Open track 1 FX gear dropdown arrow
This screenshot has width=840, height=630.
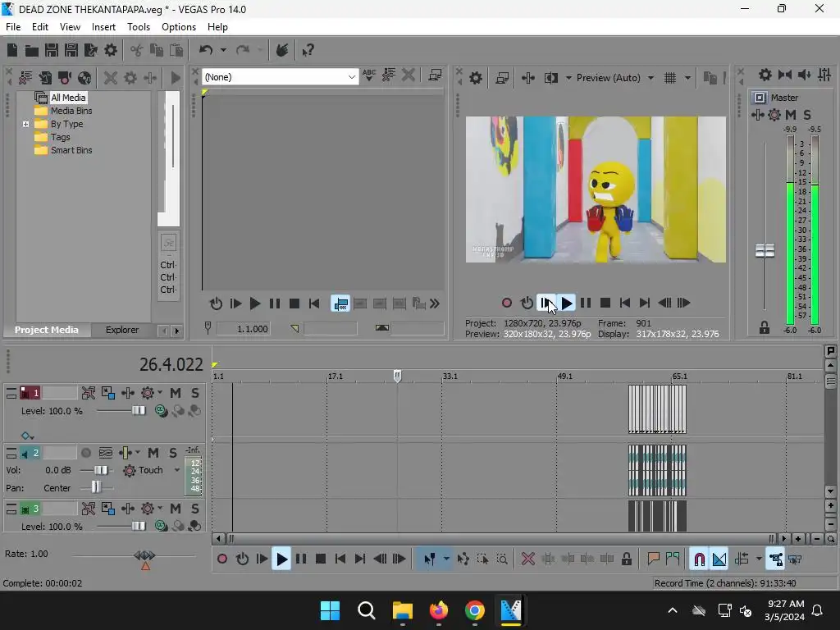click(160, 393)
